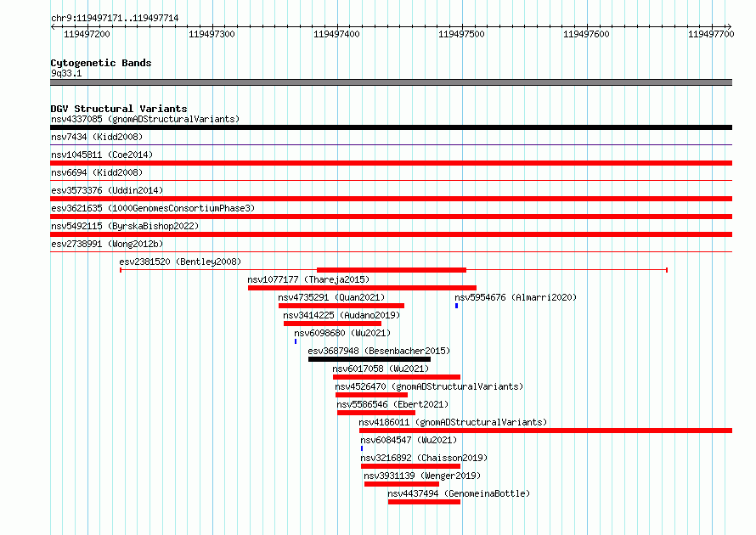Click ruler position 119497600
The image size is (756, 535).
click(587, 34)
